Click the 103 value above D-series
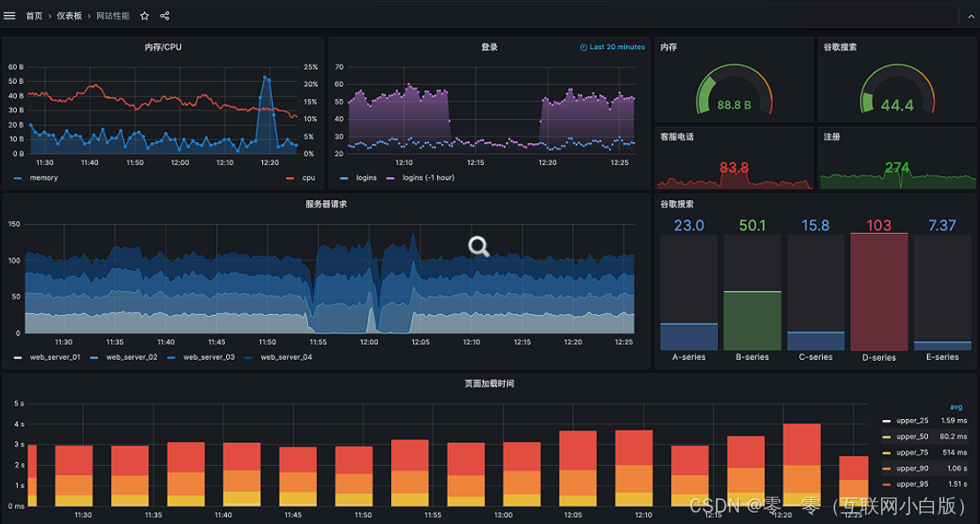 tap(878, 226)
